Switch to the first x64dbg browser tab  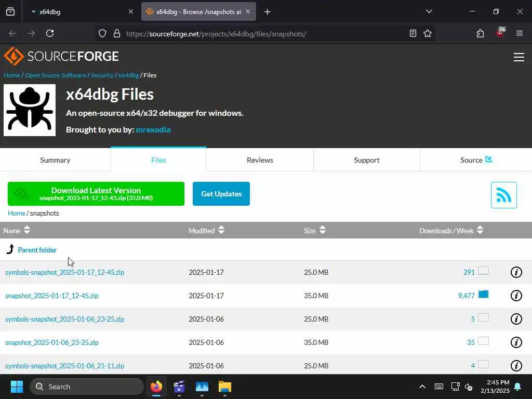coord(81,12)
